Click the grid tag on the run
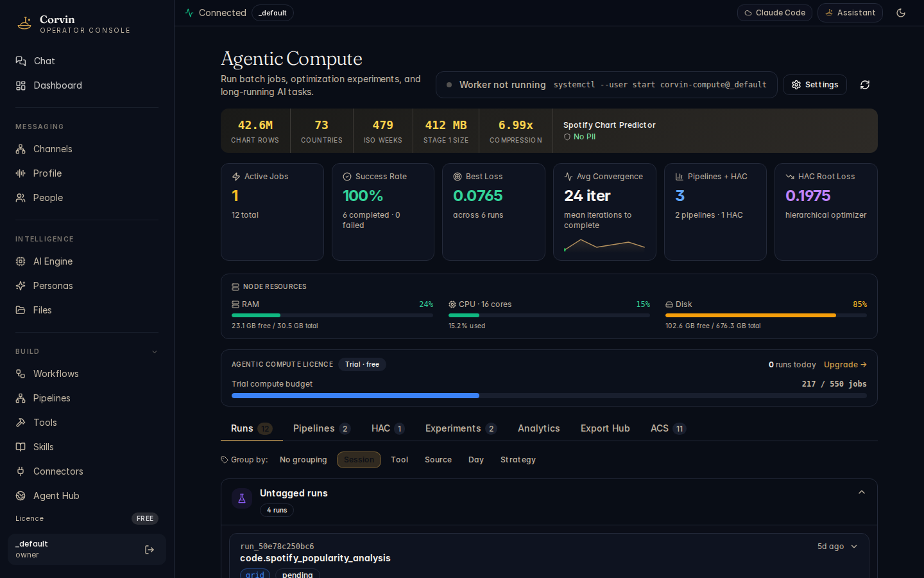 click(255, 574)
